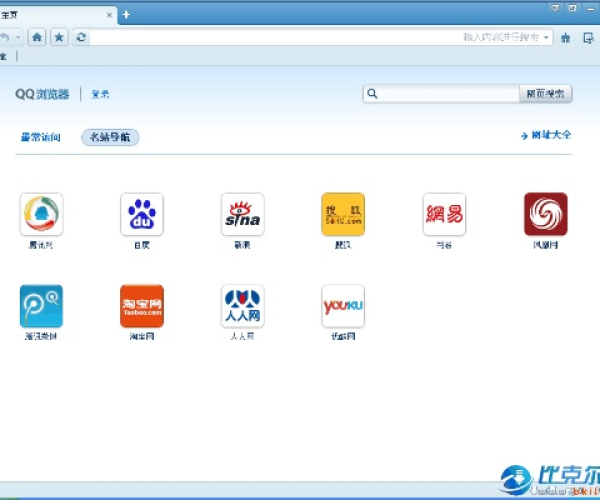
Task: Open the Renren 人人网 tile
Action: pyautogui.click(x=243, y=306)
